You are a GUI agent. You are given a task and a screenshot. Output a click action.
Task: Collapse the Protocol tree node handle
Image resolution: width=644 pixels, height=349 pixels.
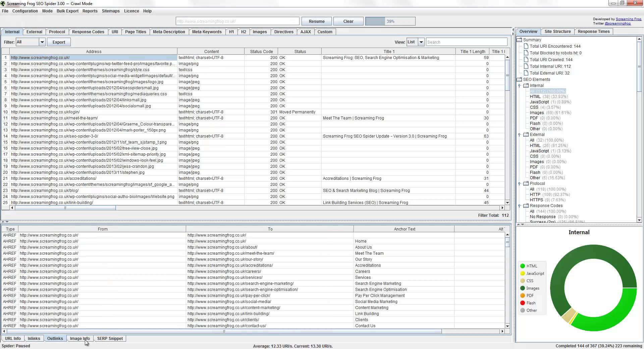(520, 184)
